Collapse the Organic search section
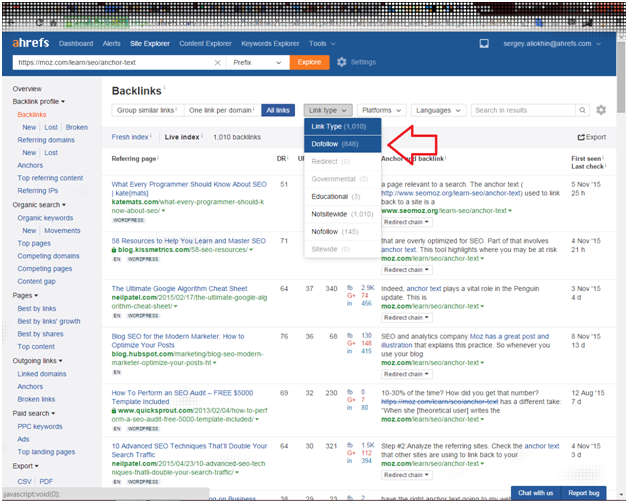The height and width of the screenshot is (503, 628). [39, 205]
